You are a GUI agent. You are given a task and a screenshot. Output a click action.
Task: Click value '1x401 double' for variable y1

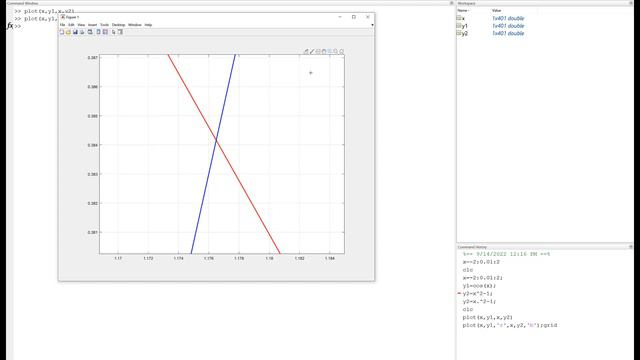[x=508, y=26]
